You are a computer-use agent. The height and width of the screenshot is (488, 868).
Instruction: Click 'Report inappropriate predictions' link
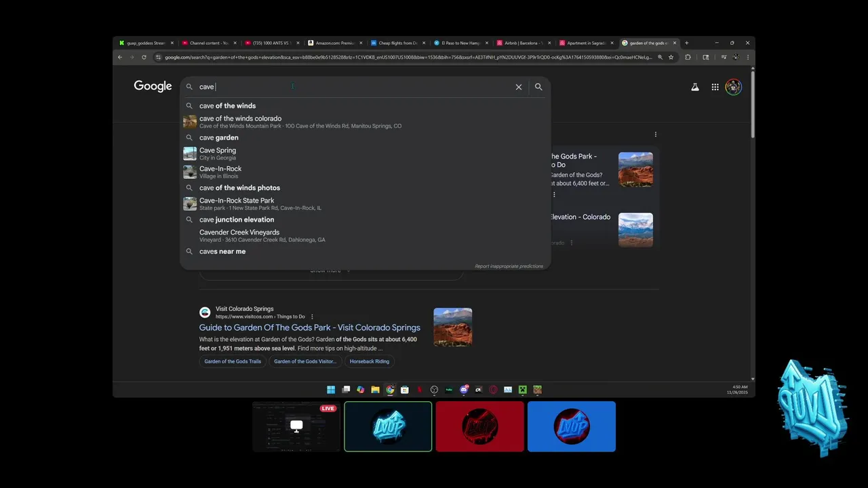(509, 266)
